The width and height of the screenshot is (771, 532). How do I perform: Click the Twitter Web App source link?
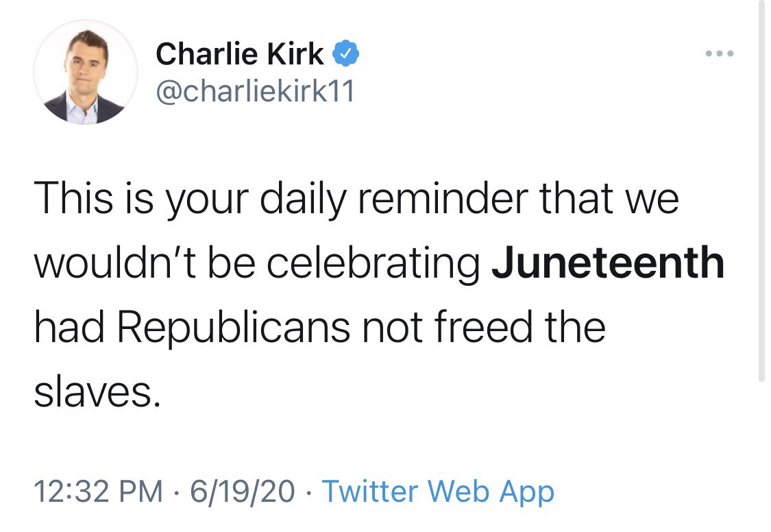pos(438,491)
